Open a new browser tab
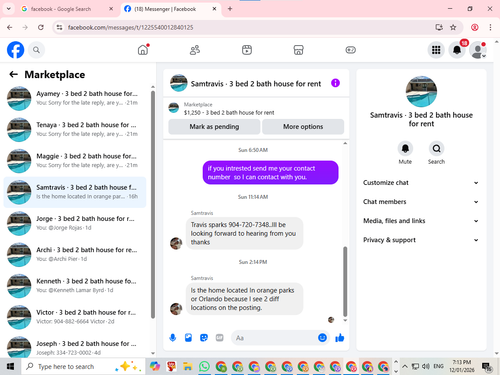This screenshot has height=375, width=500. (230, 9)
